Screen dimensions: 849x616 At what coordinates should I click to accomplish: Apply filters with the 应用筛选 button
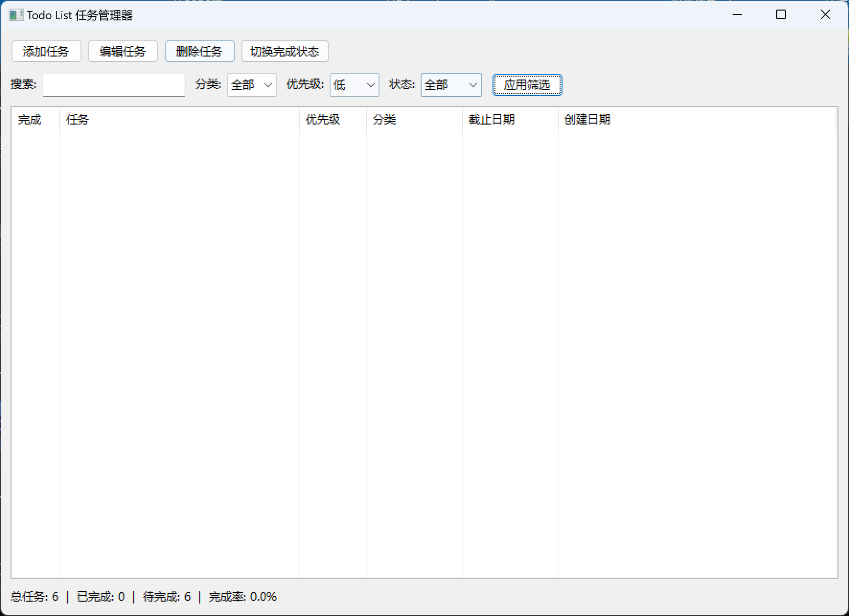coord(527,84)
